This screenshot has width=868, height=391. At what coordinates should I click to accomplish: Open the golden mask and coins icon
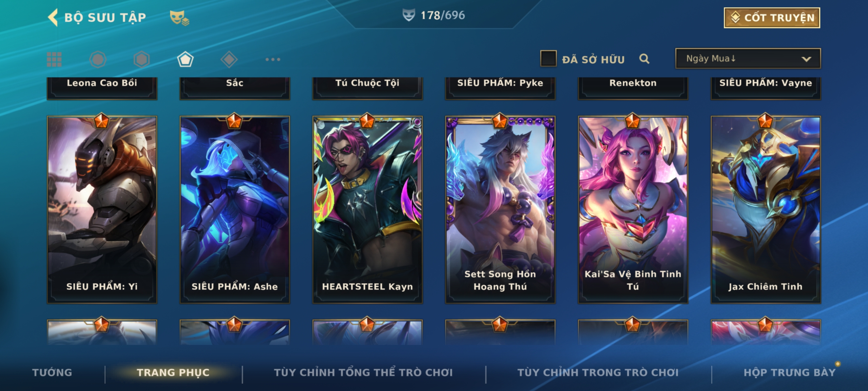[x=179, y=18]
